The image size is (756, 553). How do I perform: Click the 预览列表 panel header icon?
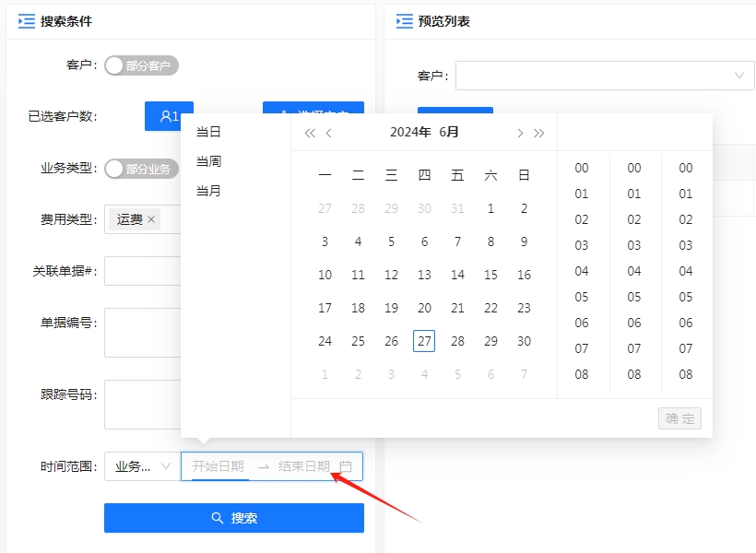pyautogui.click(x=404, y=20)
